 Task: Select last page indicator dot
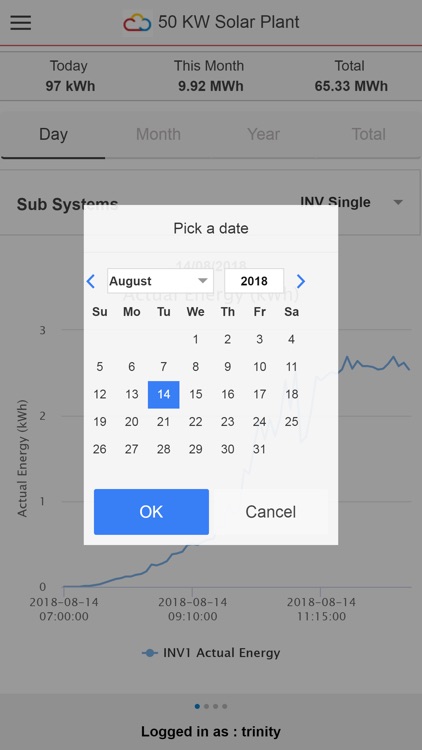[x=225, y=706]
